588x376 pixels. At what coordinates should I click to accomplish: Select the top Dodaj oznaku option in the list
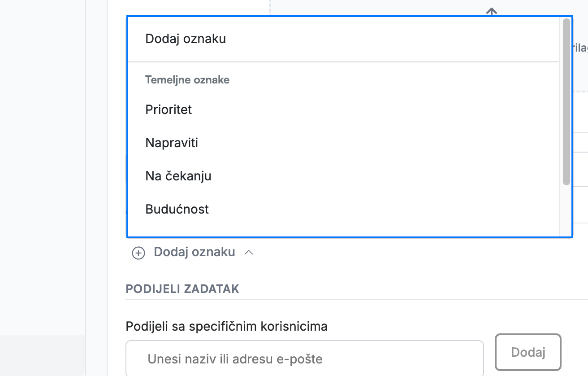click(344, 39)
